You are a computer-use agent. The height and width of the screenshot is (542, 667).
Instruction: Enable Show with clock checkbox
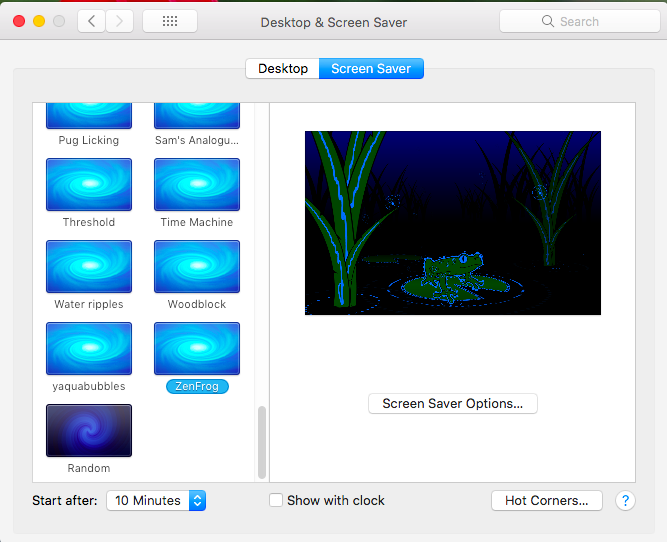click(276, 500)
